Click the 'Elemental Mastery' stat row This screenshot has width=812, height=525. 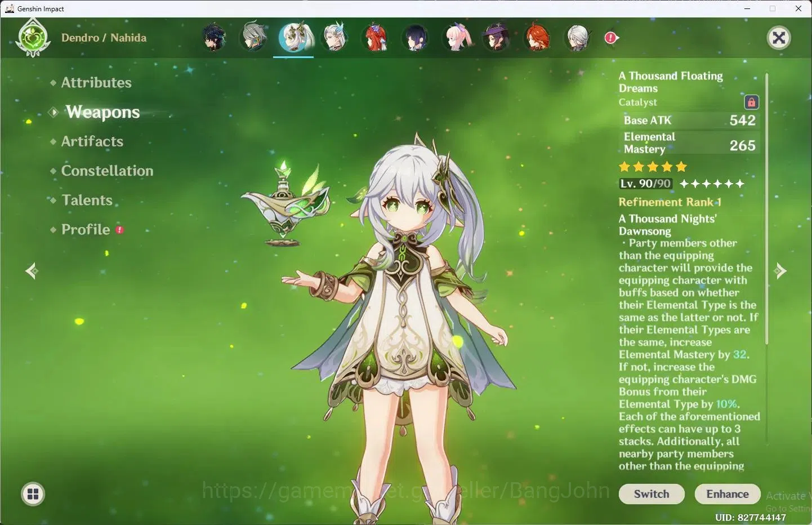(689, 143)
